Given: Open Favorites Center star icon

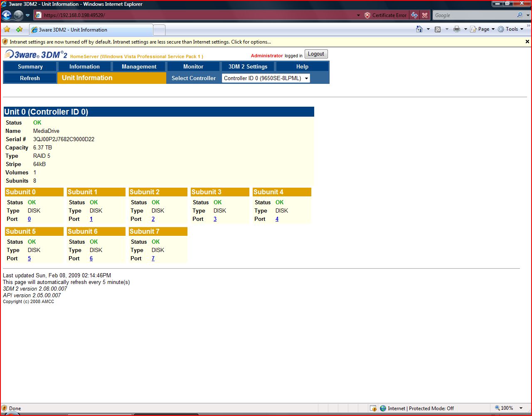Looking at the screenshot, I should pyautogui.click(x=7, y=29).
